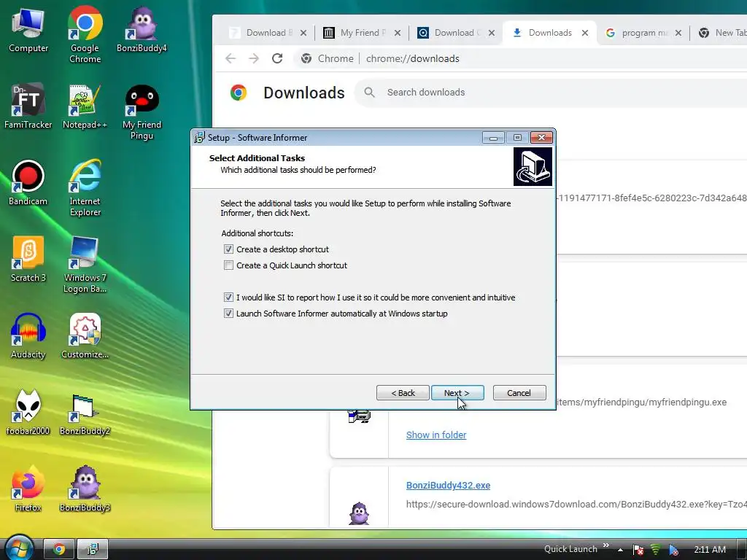Click the chrome://downloads address bar

click(522, 58)
